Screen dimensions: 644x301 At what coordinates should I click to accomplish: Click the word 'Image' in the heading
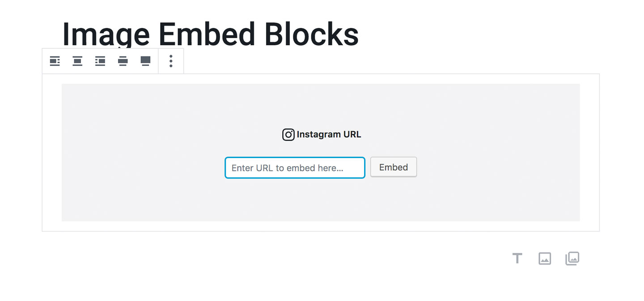(106, 34)
